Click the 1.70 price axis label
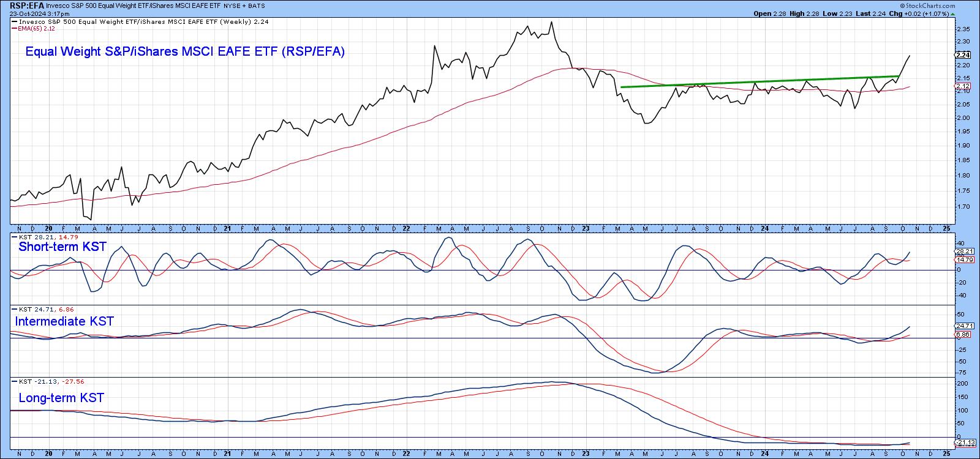This screenshot has height=459, width=980. [x=962, y=207]
